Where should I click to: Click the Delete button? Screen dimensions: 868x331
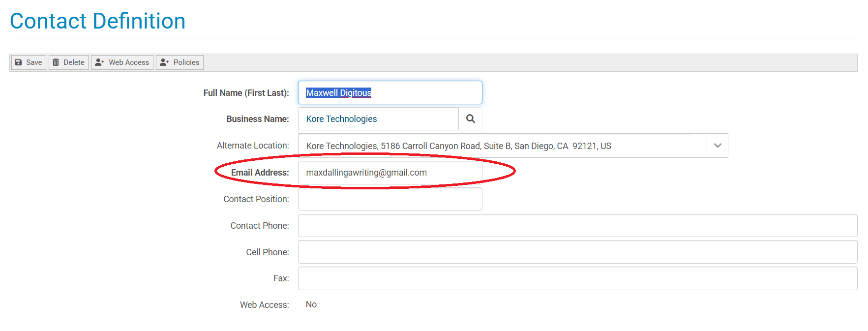[x=68, y=62]
